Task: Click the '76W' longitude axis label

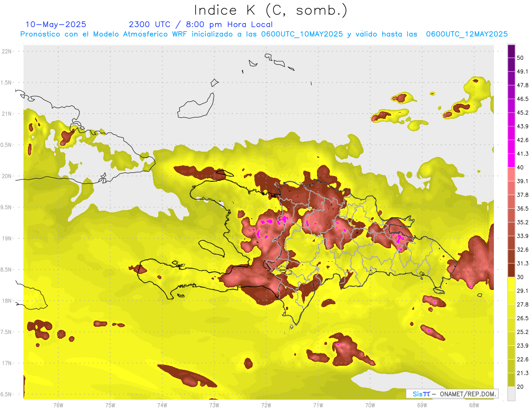Action: click(x=58, y=405)
